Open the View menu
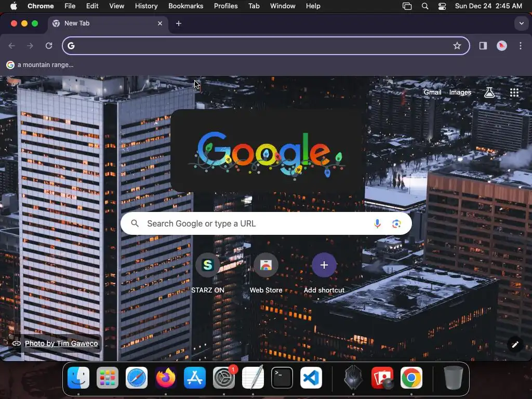 pyautogui.click(x=116, y=6)
